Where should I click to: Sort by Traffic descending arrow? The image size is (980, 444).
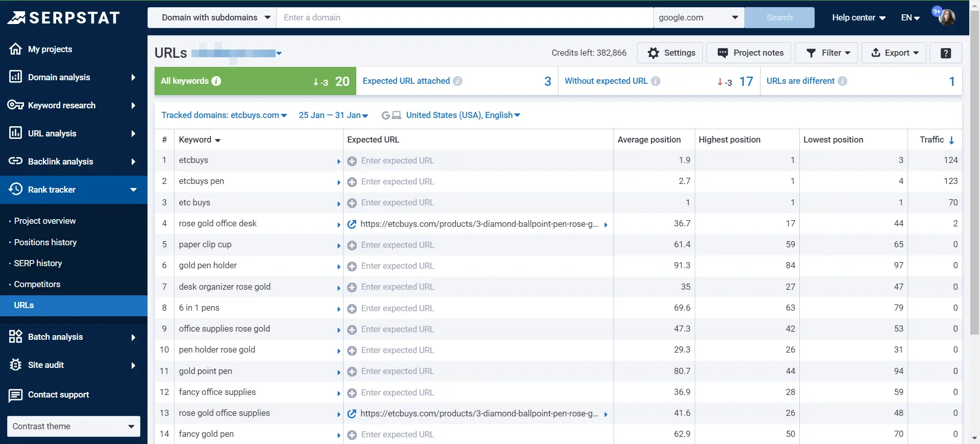coord(951,140)
